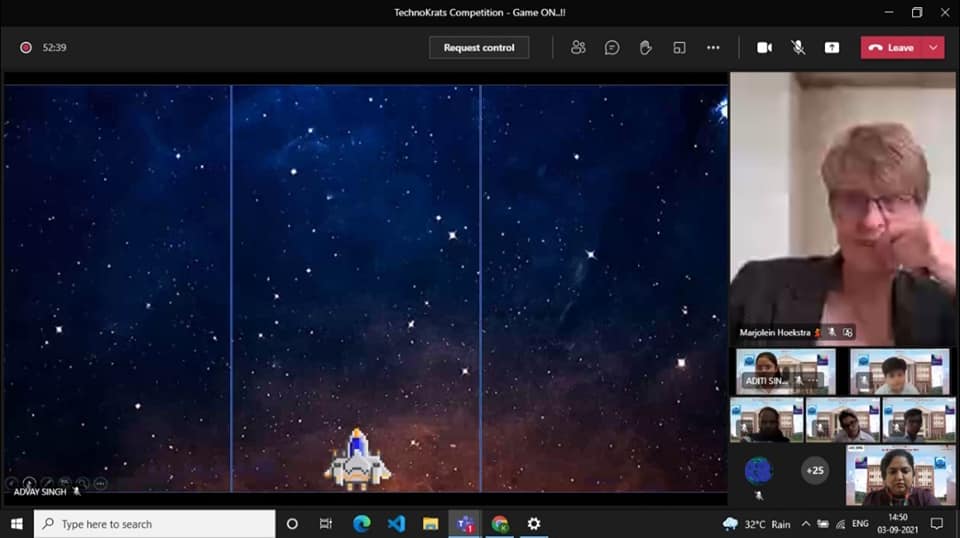Open the Action Center notifications
This screenshot has height=538, width=960.
(937, 524)
